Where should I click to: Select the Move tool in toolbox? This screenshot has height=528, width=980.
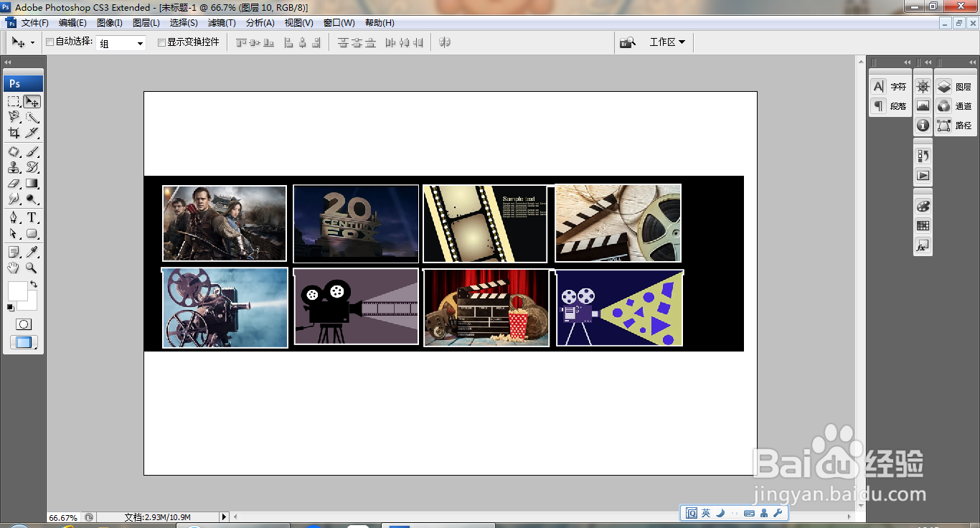tap(32, 101)
